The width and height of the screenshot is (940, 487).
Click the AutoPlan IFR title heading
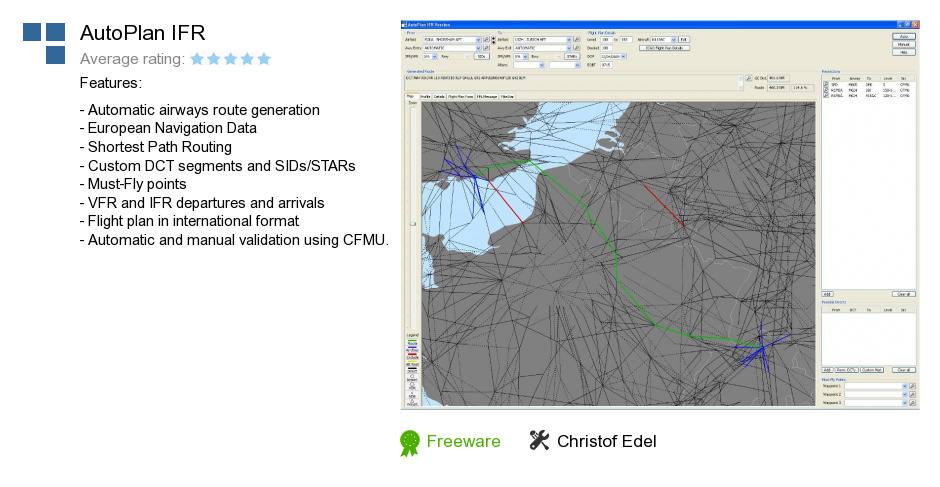pos(143,32)
